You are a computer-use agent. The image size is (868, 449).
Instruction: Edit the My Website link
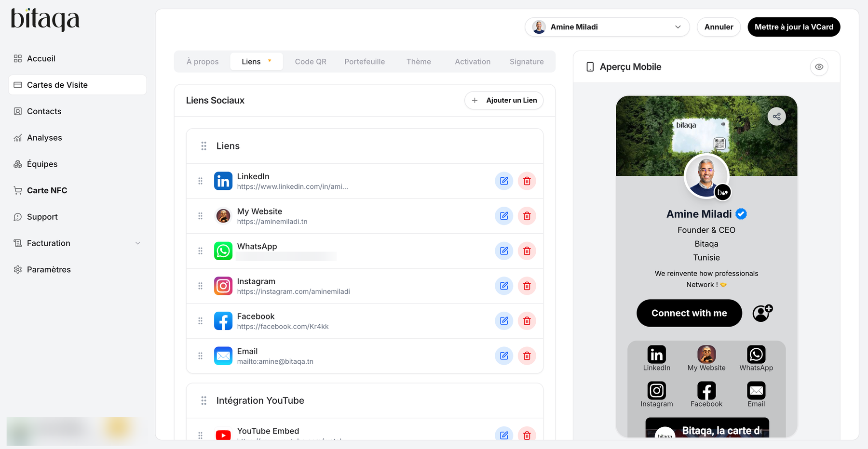click(504, 216)
